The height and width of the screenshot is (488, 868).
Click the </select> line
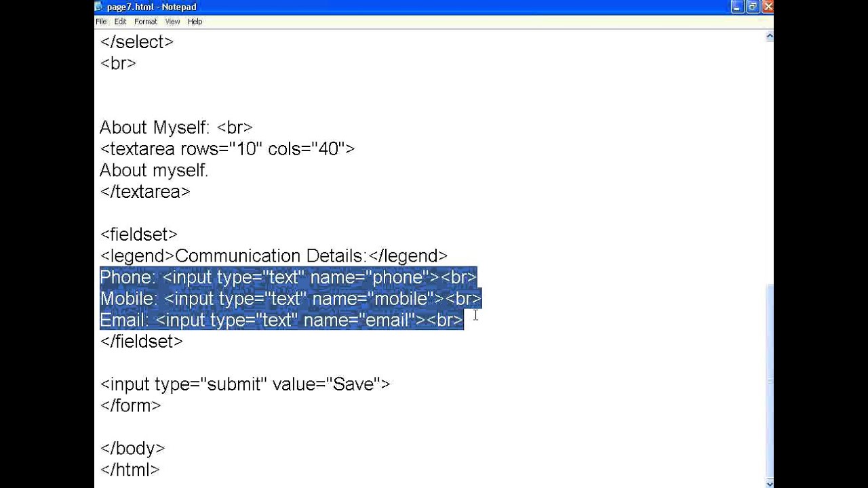point(136,42)
